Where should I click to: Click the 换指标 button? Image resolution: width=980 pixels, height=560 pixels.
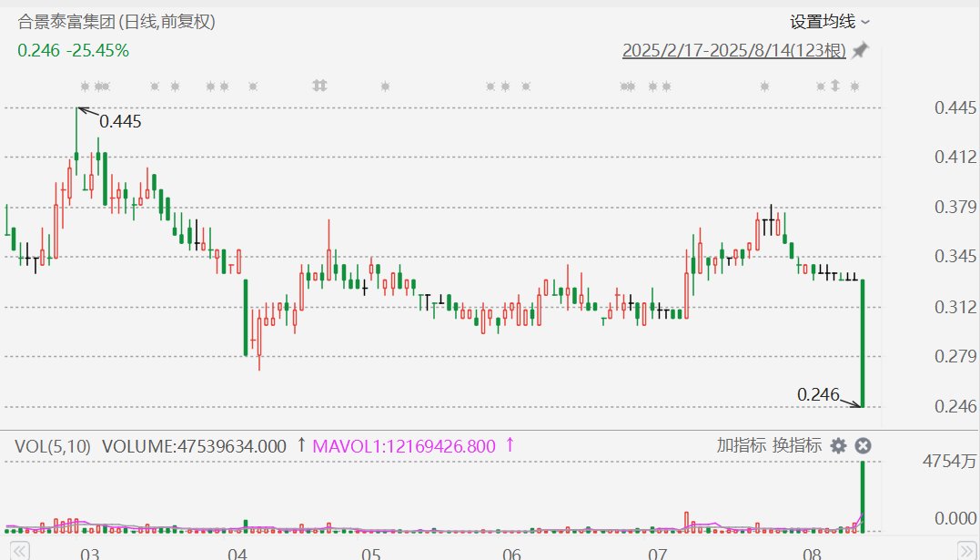coord(797,445)
